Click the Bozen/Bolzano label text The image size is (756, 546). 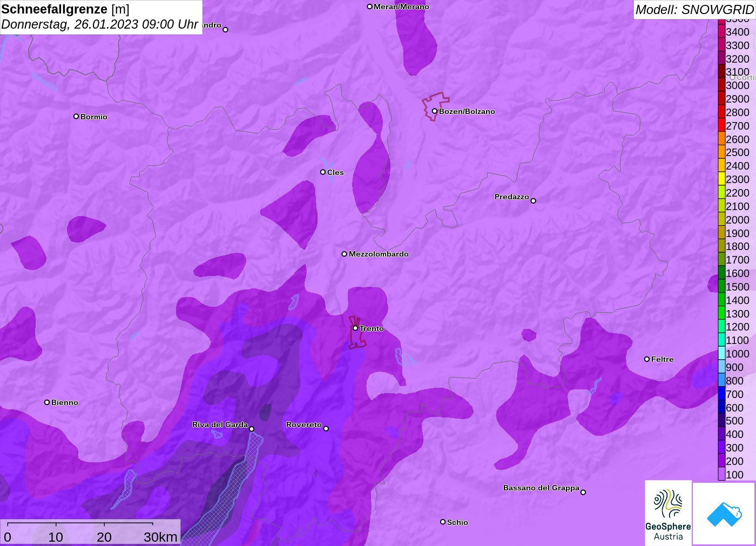click(467, 111)
